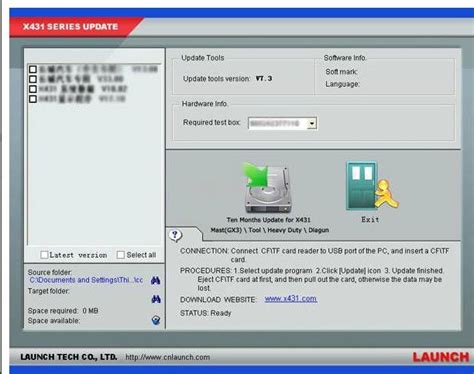Click the Language label in Software Info
474x374 pixels.
point(343,84)
